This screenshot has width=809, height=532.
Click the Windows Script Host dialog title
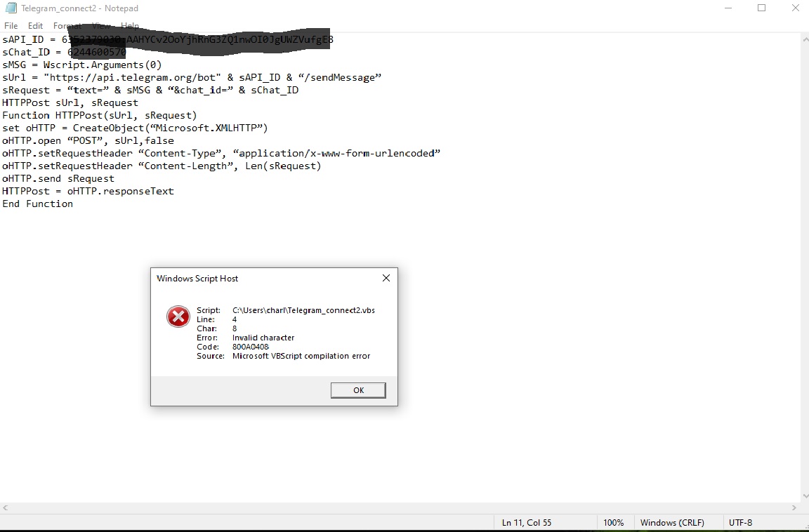197,279
